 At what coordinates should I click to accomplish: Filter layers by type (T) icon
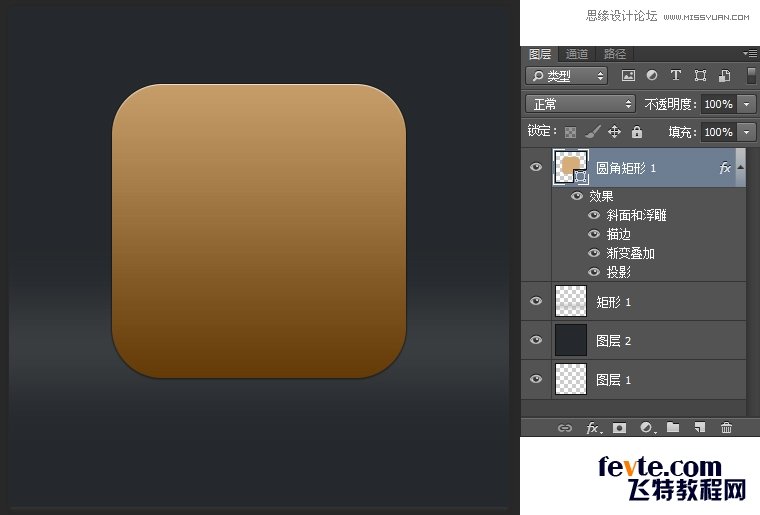click(x=676, y=75)
